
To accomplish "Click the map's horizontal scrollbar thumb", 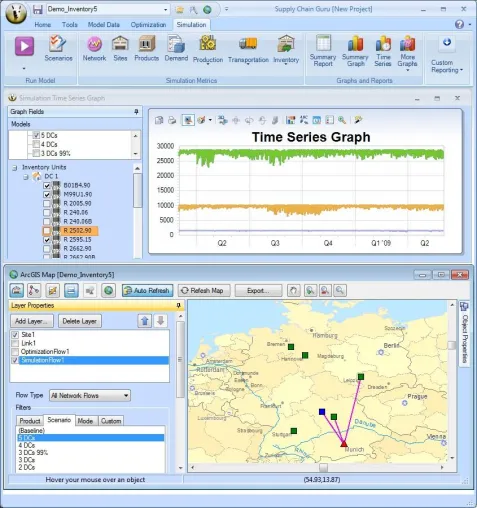I will pos(323,468).
